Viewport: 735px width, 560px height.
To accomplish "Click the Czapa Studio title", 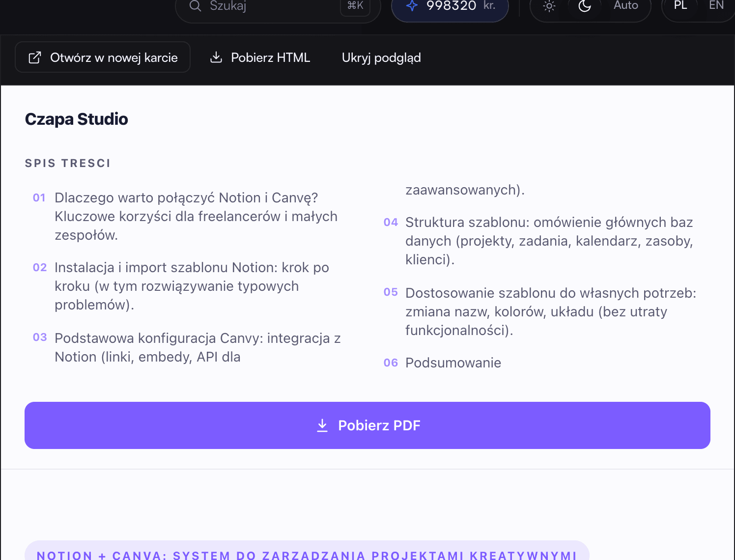I will 77,119.
